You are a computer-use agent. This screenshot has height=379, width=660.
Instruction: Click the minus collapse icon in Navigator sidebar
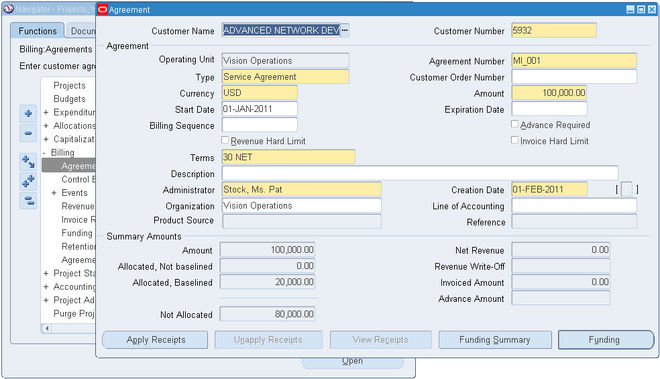28,133
